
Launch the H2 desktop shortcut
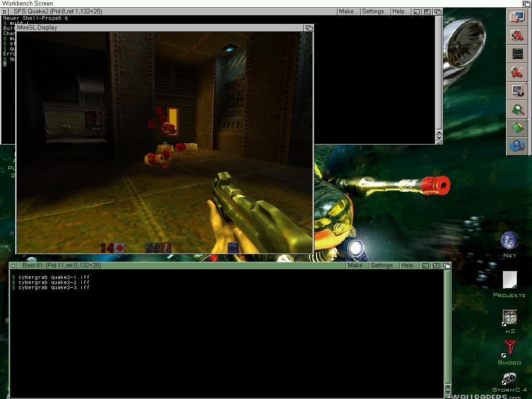[510, 317]
